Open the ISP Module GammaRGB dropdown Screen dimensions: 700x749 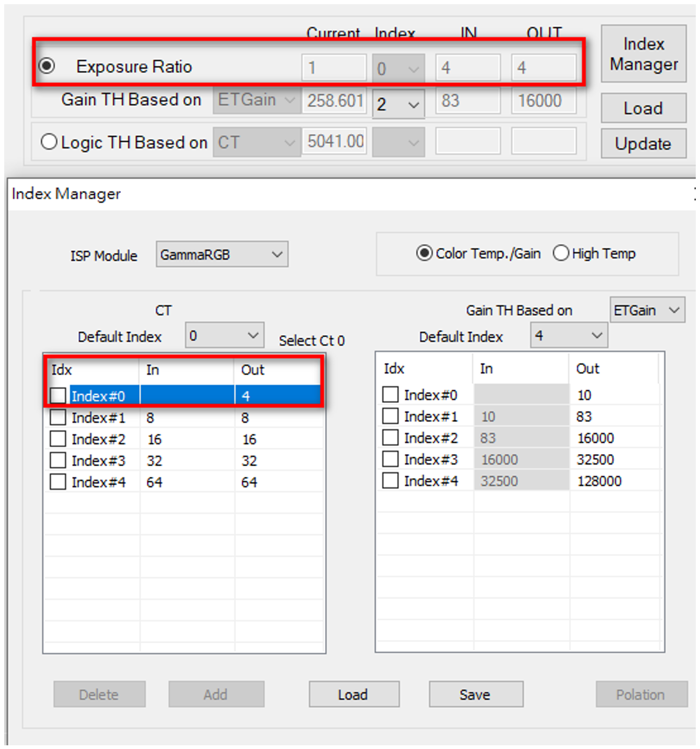click(221, 255)
